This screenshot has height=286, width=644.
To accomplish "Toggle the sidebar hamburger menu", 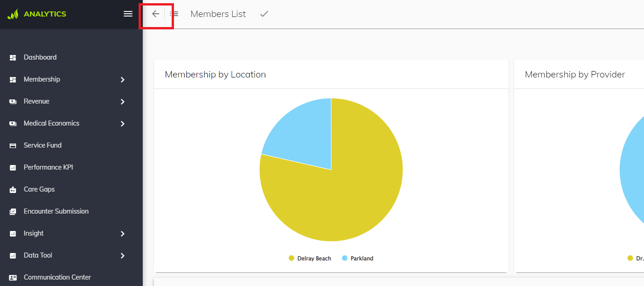I will click(x=128, y=14).
